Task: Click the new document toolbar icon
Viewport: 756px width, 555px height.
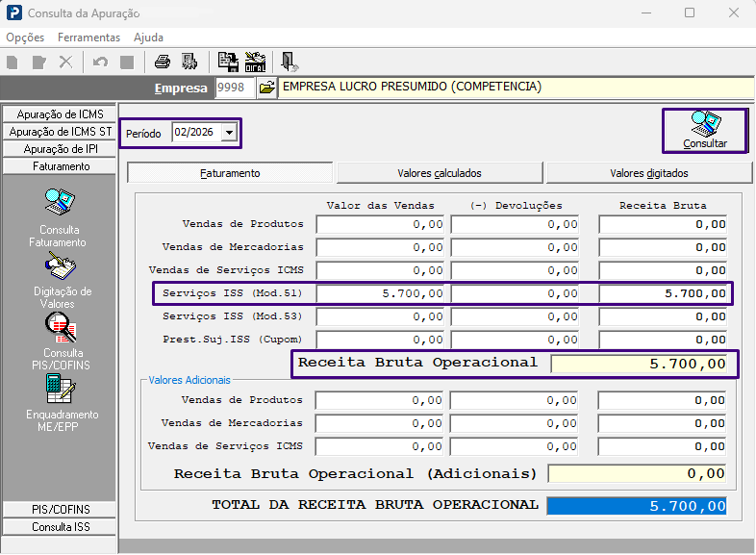Action: pyautogui.click(x=13, y=63)
